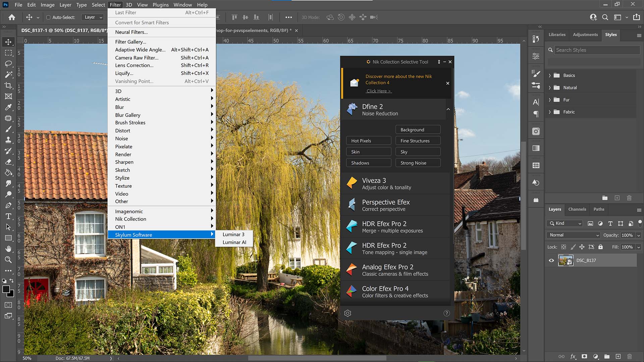
Task: Select the Lasso tool
Action: [8, 64]
